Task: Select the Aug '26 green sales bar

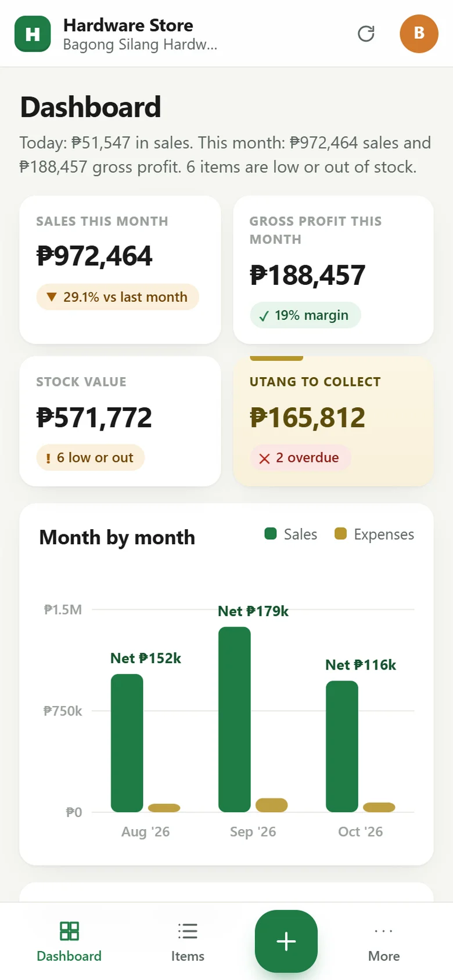Action: (127, 743)
